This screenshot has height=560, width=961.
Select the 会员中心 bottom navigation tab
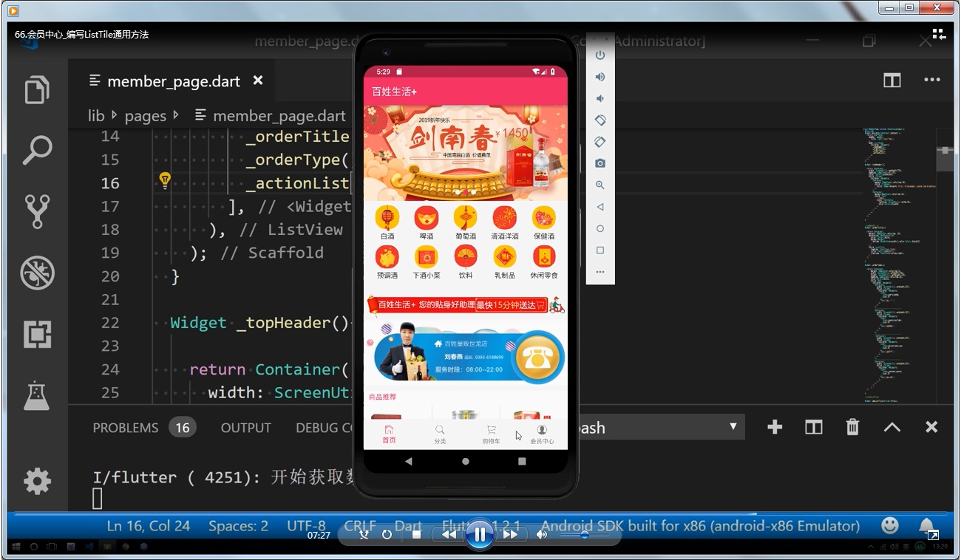pos(542,434)
